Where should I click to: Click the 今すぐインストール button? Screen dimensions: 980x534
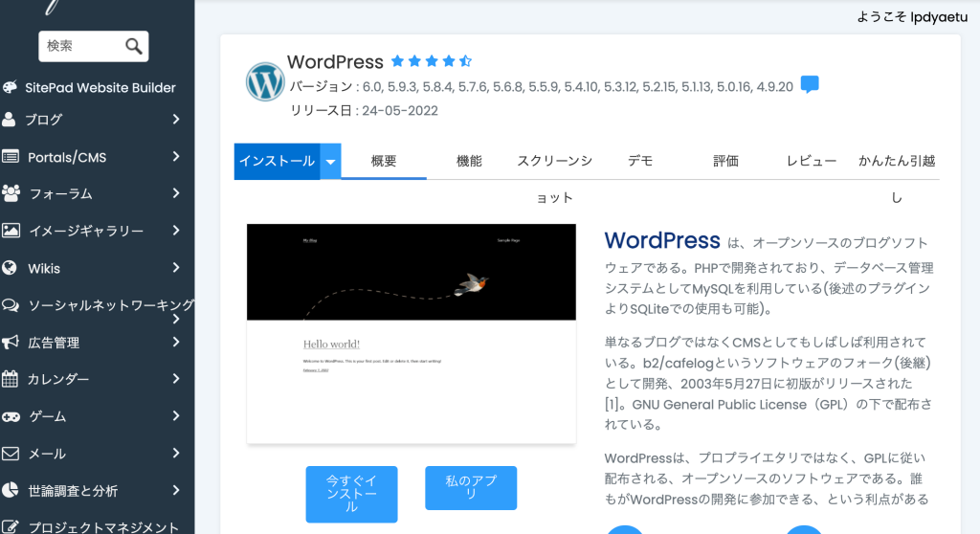(x=351, y=494)
